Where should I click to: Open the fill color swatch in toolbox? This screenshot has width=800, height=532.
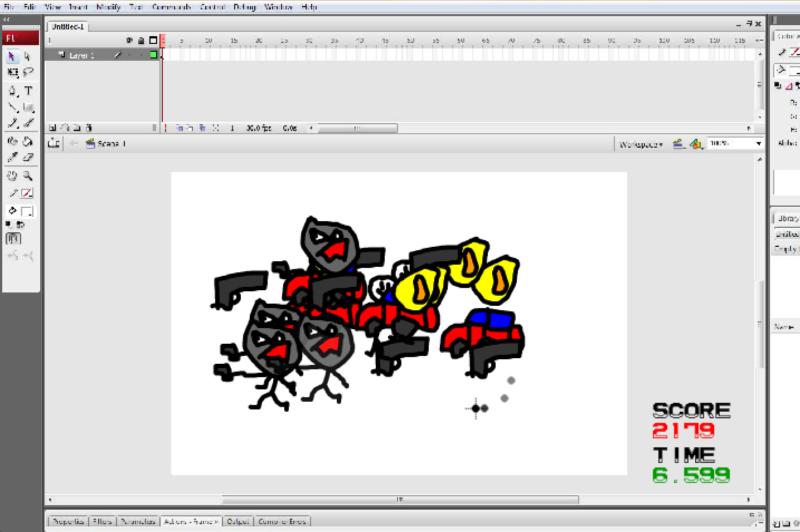27,211
